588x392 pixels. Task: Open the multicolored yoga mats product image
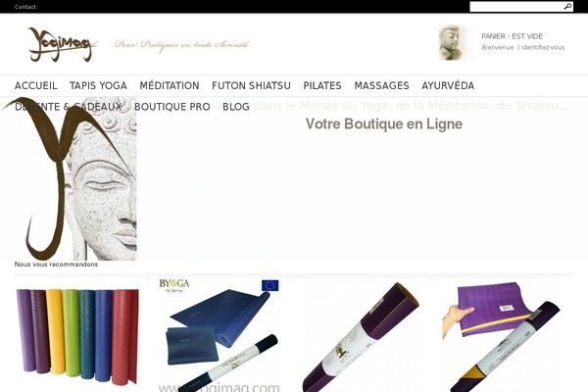tap(77, 336)
